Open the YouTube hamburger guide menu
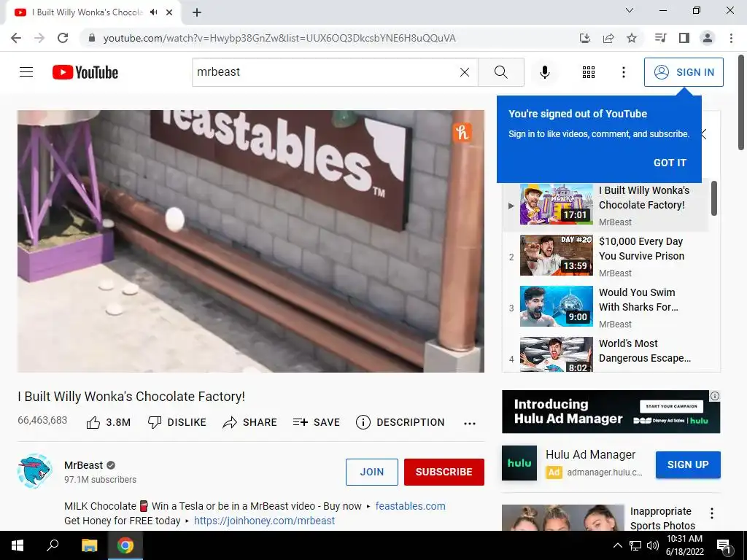 tap(26, 72)
